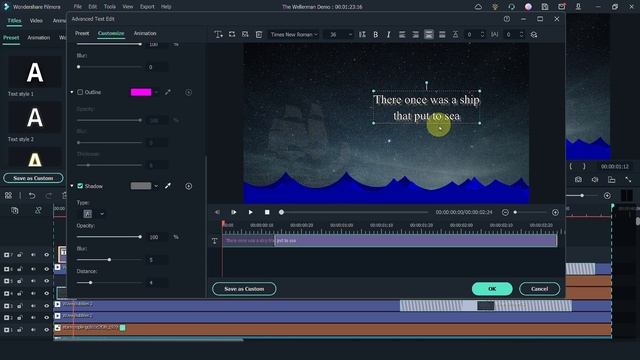Click Save as Custom in the dialog
Image resolution: width=640 pixels, height=360 pixels.
tap(244, 289)
